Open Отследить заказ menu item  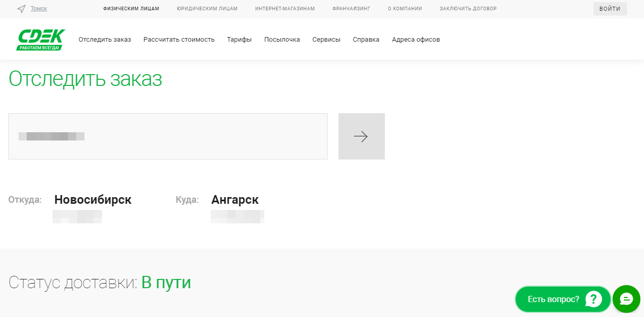(x=105, y=40)
